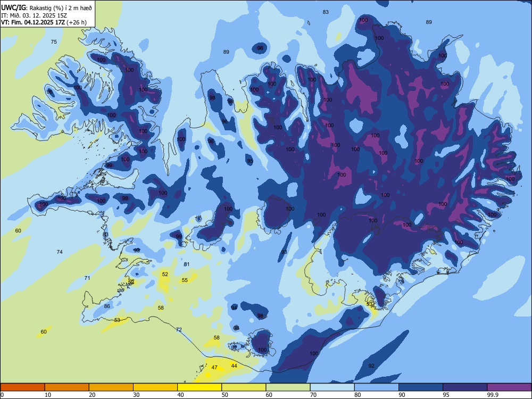This screenshot has width=532, height=399.
Task: Click the light green 60–70 legend swatch
Action: (288, 387)
